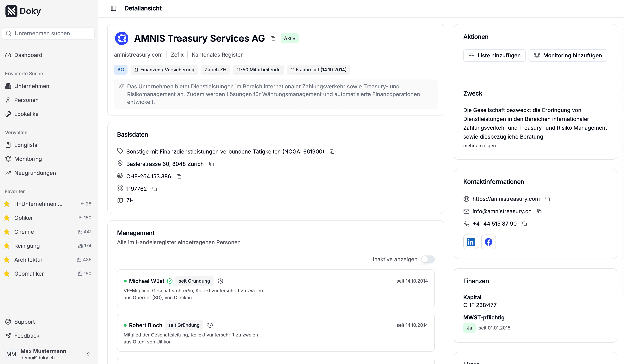Click the Liste hinzufügen button

point(494,55)
